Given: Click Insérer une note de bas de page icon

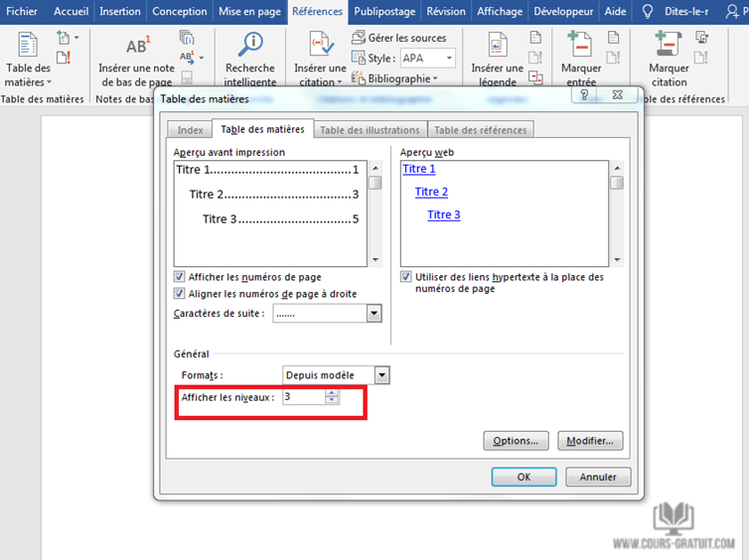Looking at the screenshot, I should coord(136,48).
